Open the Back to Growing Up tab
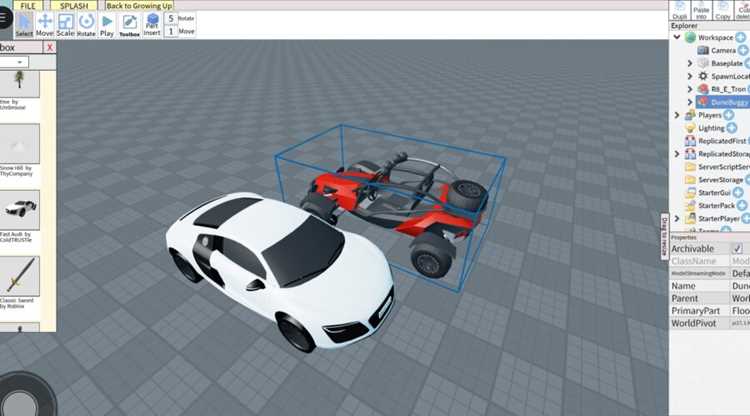750x416 pixels. (139, 6)
